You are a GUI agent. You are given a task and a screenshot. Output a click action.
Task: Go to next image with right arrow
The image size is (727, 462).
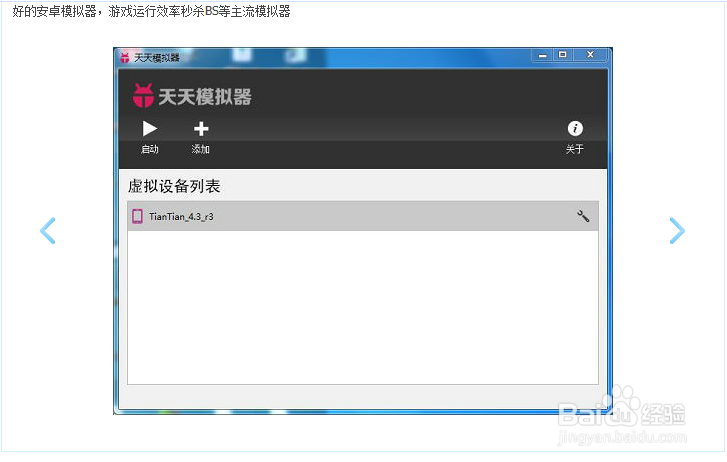(677, 231)
